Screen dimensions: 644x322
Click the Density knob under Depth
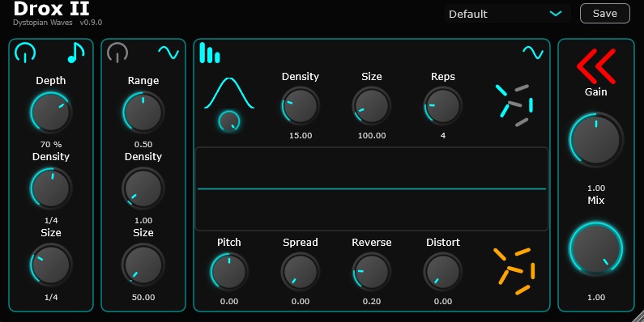tap(51, 188)
